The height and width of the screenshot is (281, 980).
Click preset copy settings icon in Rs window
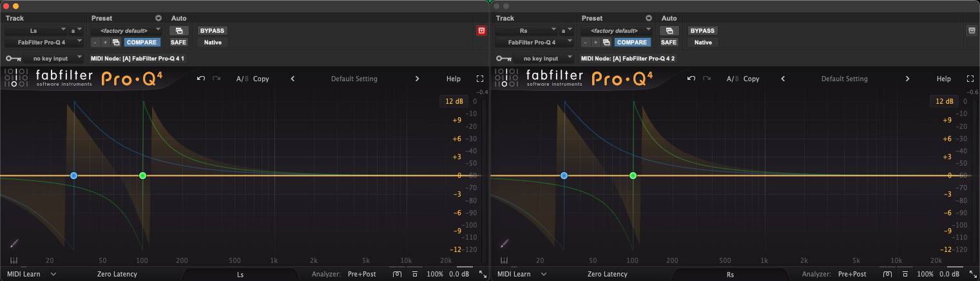tap(606, 43)
